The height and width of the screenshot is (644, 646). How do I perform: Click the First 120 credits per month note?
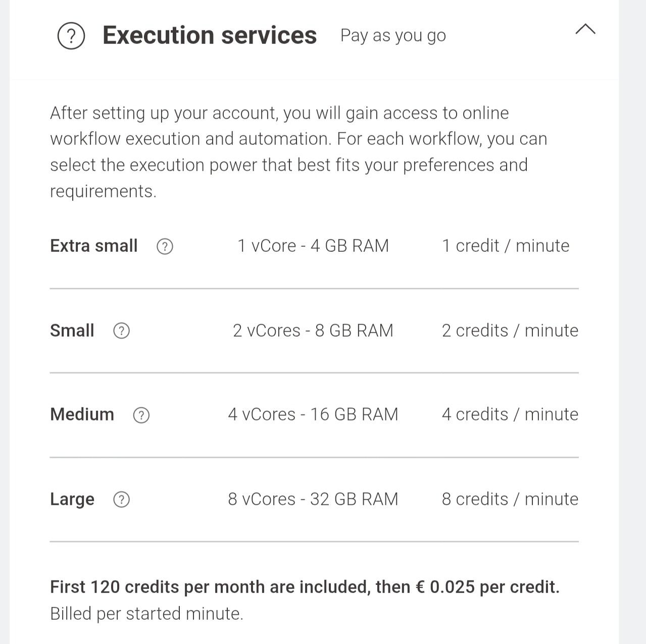pyautogui.click(x=305, y=587)
